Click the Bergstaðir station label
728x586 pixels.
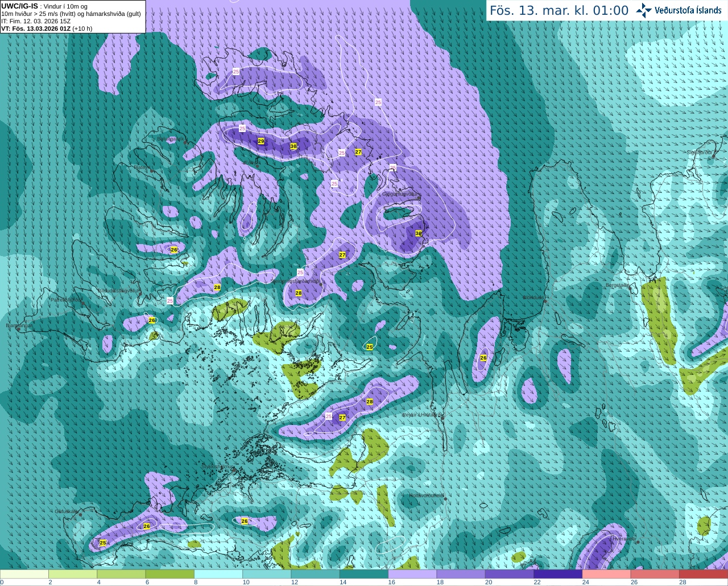click(x=617, y=284)
